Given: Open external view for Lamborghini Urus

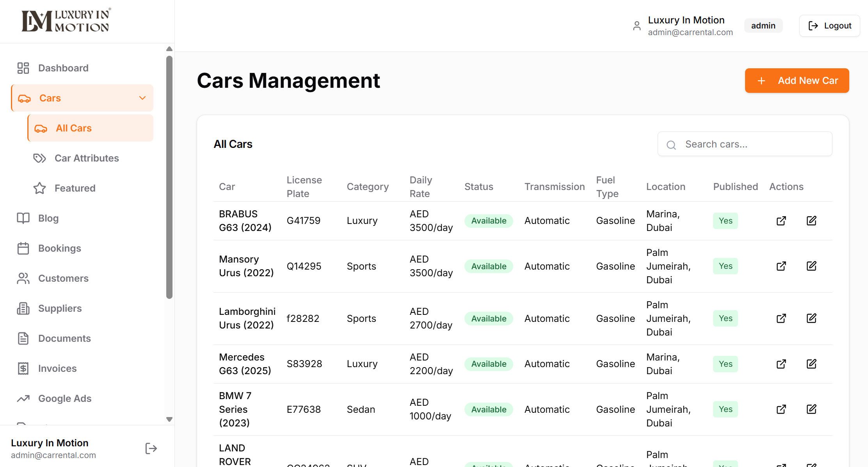Looking at the screenshot, I should [781, 318].
